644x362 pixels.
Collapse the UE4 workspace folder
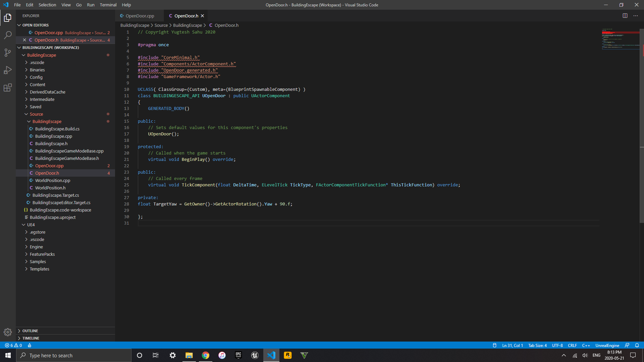click(30, 225)
